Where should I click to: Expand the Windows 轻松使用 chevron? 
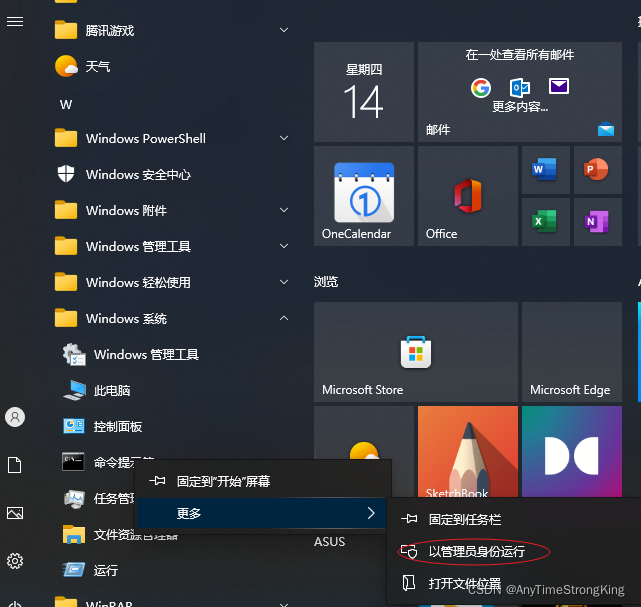point(284,282)
